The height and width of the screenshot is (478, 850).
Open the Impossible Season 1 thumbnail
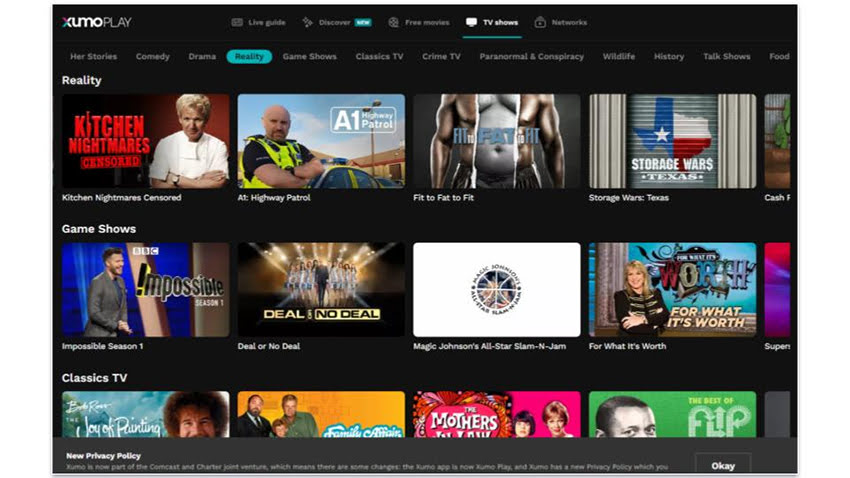pos(145,289)
